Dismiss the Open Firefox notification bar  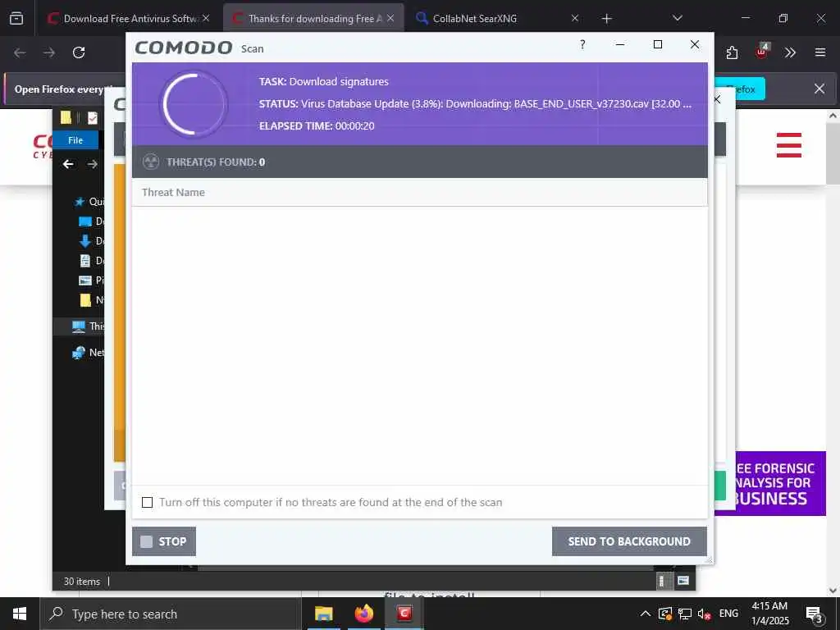(x=819, y=89)
